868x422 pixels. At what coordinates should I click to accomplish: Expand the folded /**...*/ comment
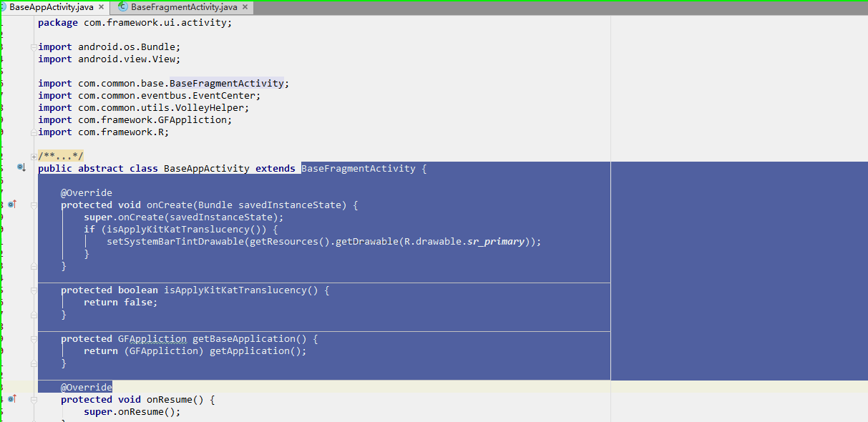[x=34, y=156]
